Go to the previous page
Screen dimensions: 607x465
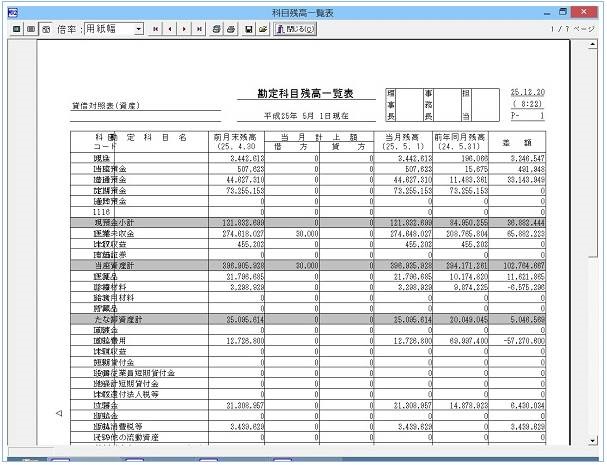tap(170, 29)
